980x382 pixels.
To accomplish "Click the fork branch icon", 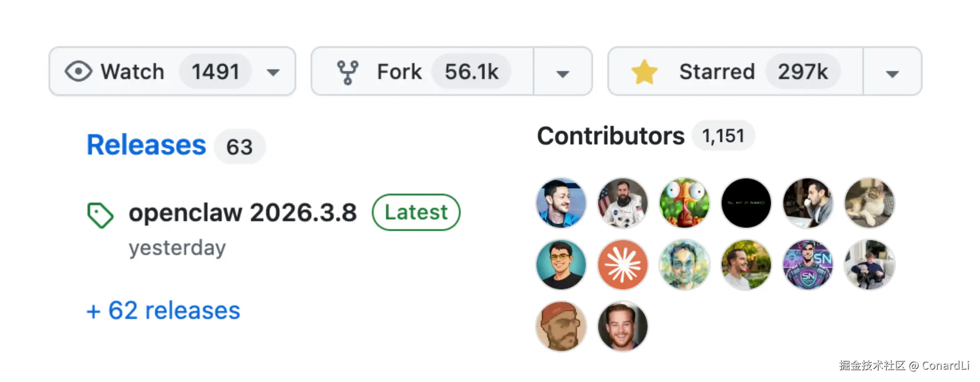I will tap(347, 72).
